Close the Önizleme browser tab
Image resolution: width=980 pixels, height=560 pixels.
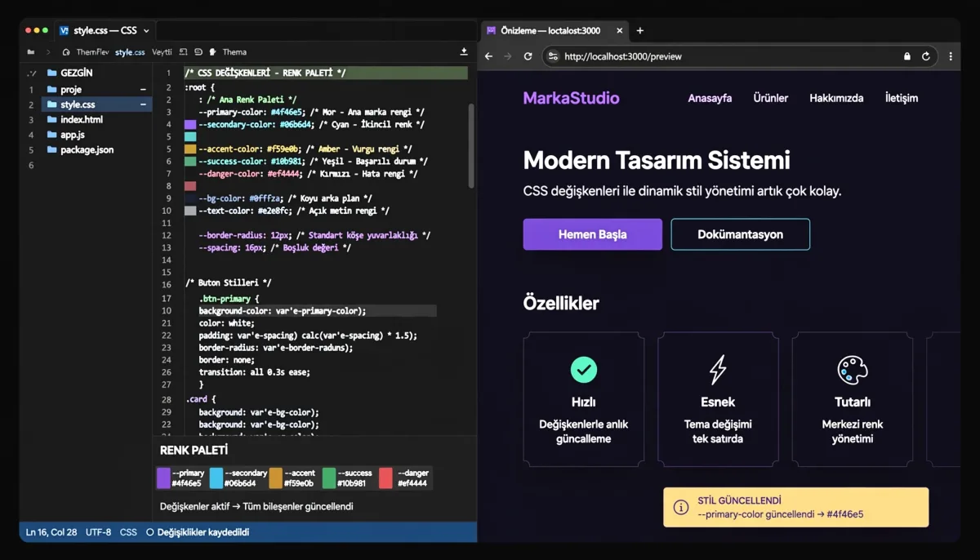pyautogui.click(x=620, y=30)
